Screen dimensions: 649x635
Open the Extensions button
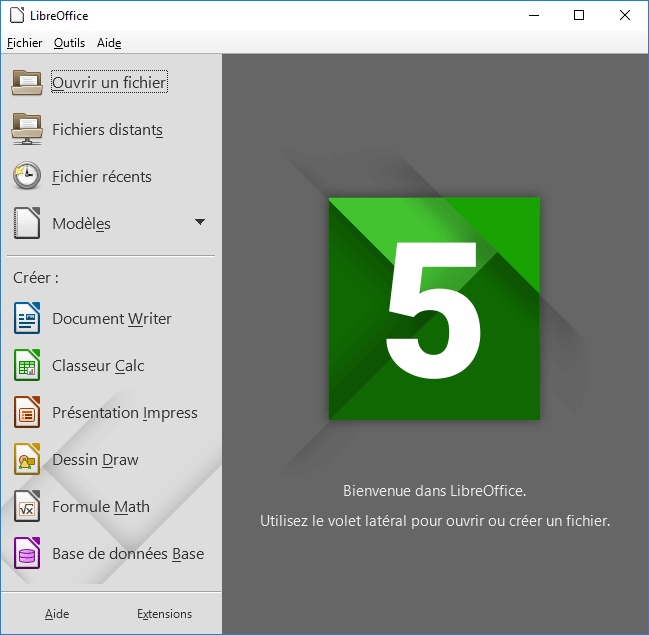click(x=165, y=614)
